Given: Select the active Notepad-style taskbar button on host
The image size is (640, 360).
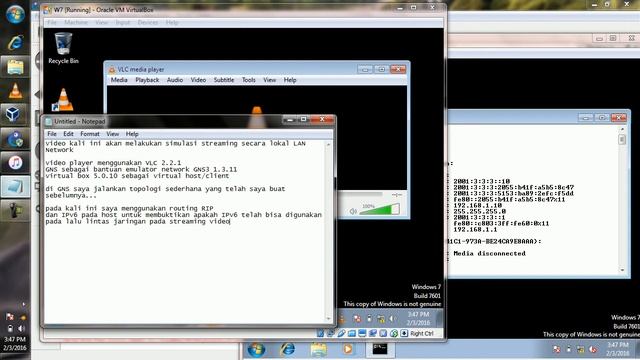Looking at the screenshot, I should click(x=15, y=187).
